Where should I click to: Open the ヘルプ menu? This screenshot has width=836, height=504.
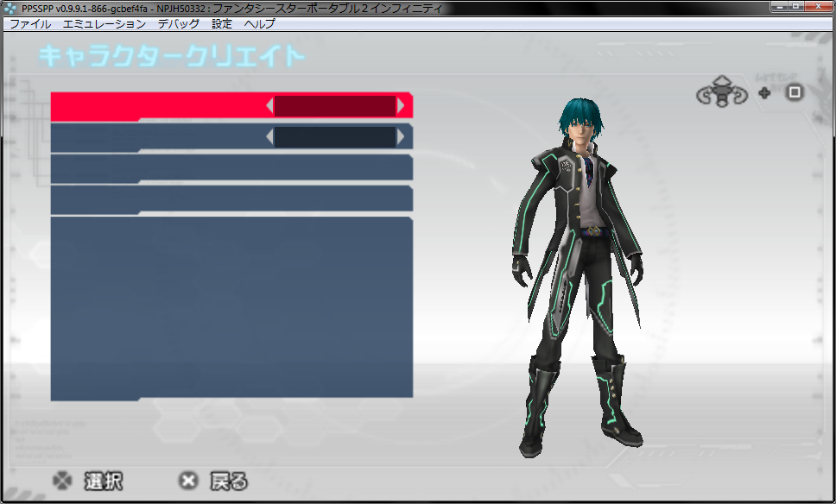coord(260,24)
